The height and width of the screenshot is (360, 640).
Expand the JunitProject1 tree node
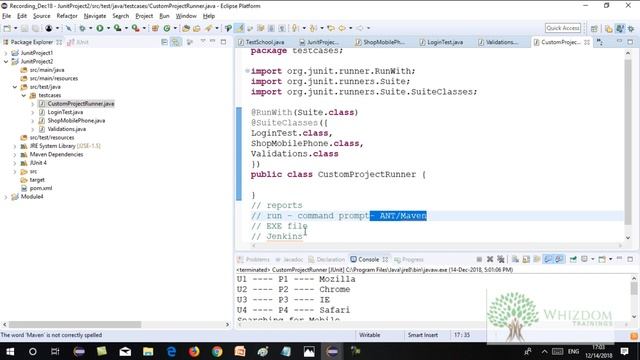pyautogui.click(x=6, y=53)
